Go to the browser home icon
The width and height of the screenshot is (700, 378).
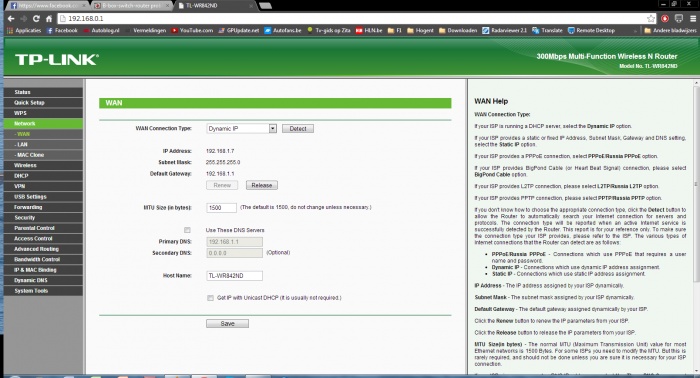(x=49, y=19)
